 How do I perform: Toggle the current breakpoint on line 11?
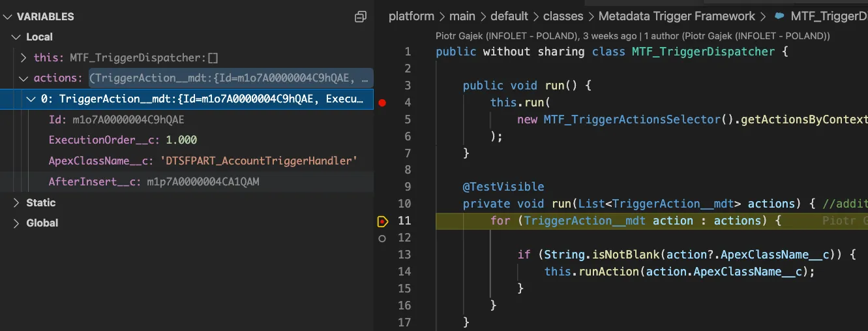click(x=382, y=221)
